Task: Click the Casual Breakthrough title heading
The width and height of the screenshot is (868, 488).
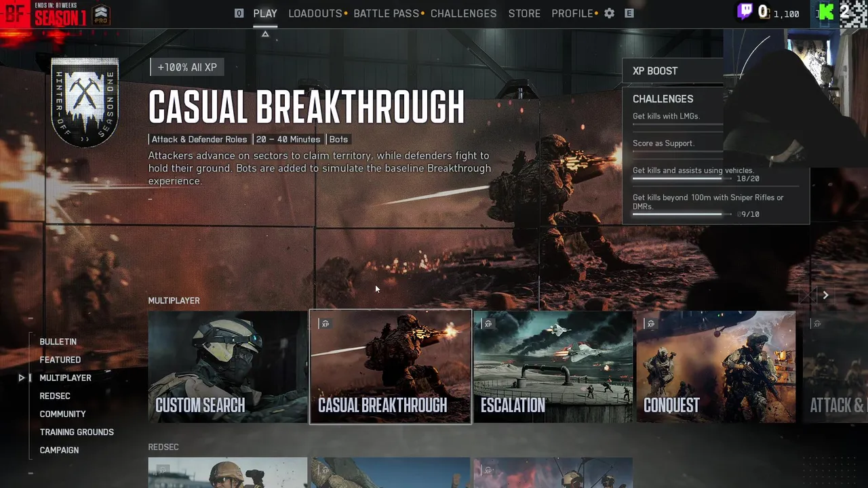Action: pos(307,106)
